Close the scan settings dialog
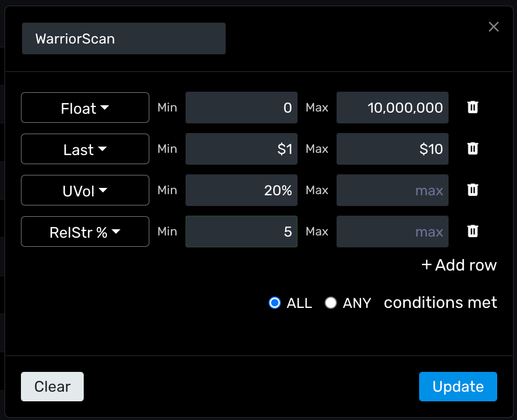Image resolution: width=517 pixels, height=420 pixels. (494, 27)
